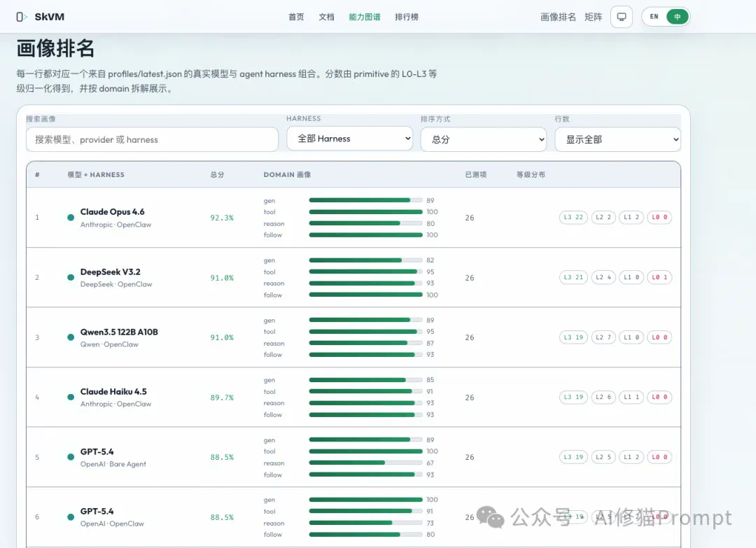Click the L3 22 badge for Claude Opus
Screen dimensions: 756x548
tap(573, 218)
